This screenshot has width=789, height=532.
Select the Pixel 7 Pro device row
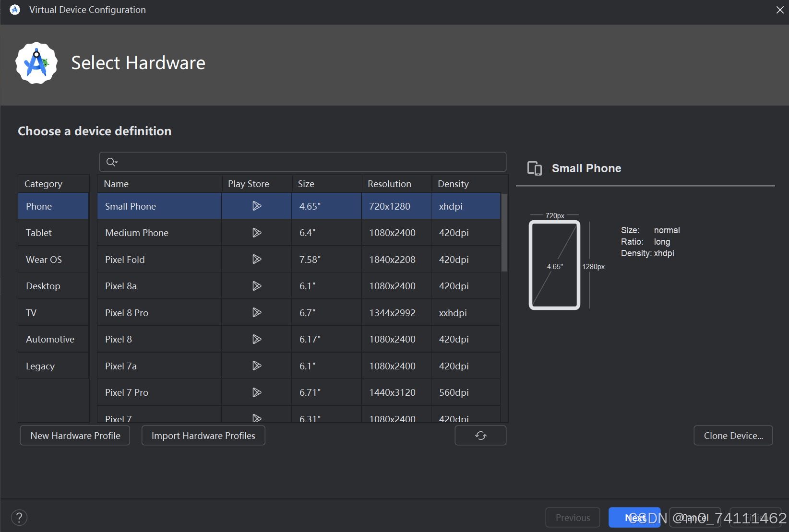pos(299,392)
